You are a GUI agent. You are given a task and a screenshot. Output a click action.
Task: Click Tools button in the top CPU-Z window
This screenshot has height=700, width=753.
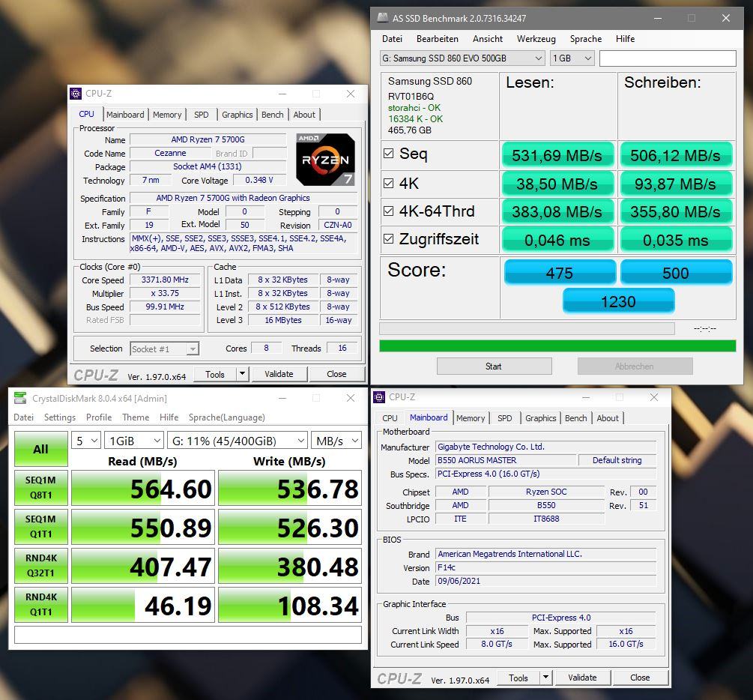[215, 374]
